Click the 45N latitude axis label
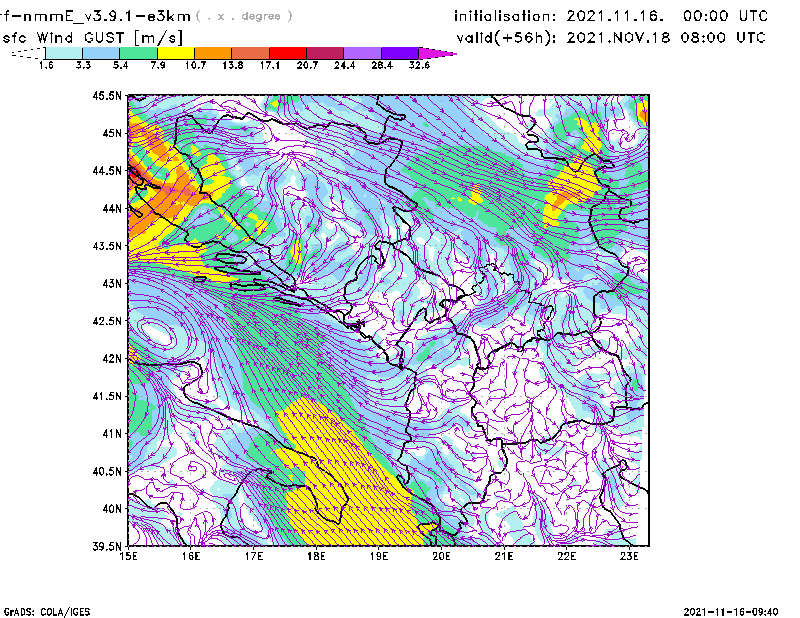The image size is (800, 618). coord(112,133)
